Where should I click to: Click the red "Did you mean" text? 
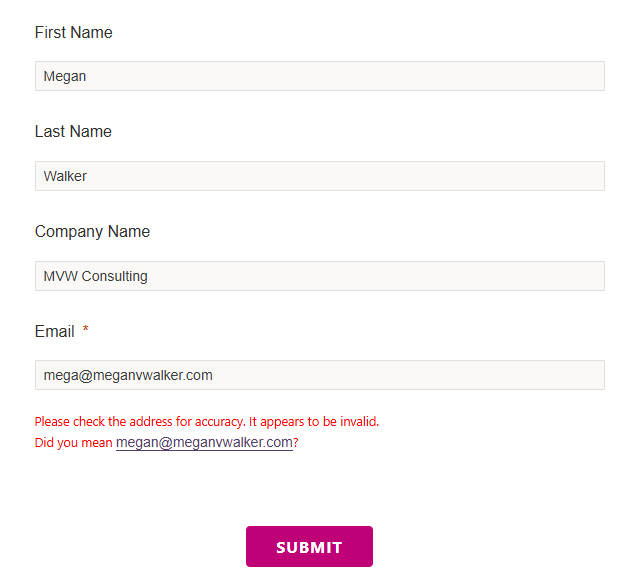(x=73, y=443)
